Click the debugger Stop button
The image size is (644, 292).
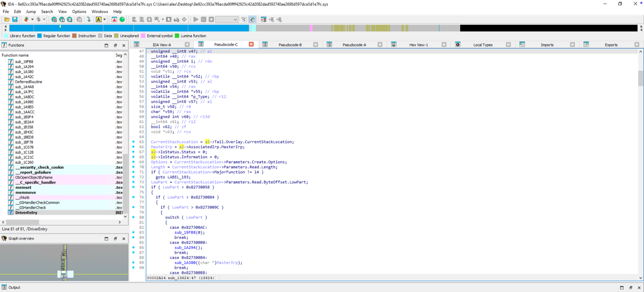[211, 19]
